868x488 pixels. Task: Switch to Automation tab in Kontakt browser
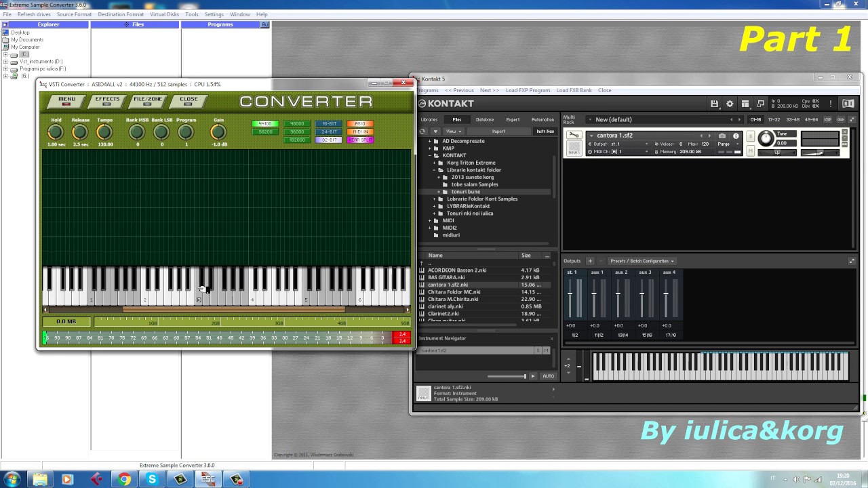[542, 119]
